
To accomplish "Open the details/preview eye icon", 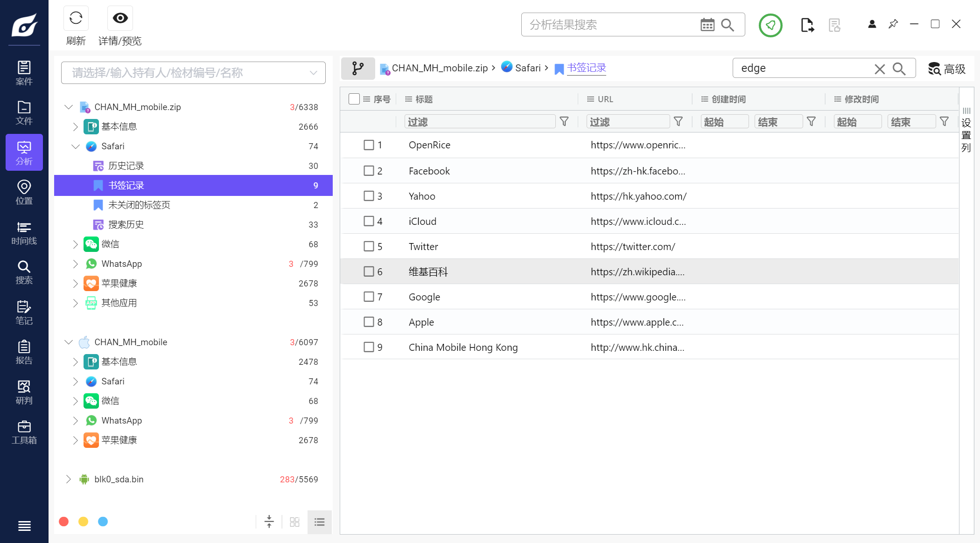I will (x=120, y=18).
